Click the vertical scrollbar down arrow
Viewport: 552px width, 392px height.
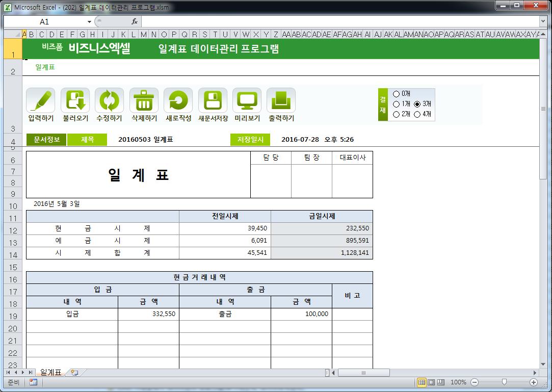pyautogui.click(x=543, y=364)
